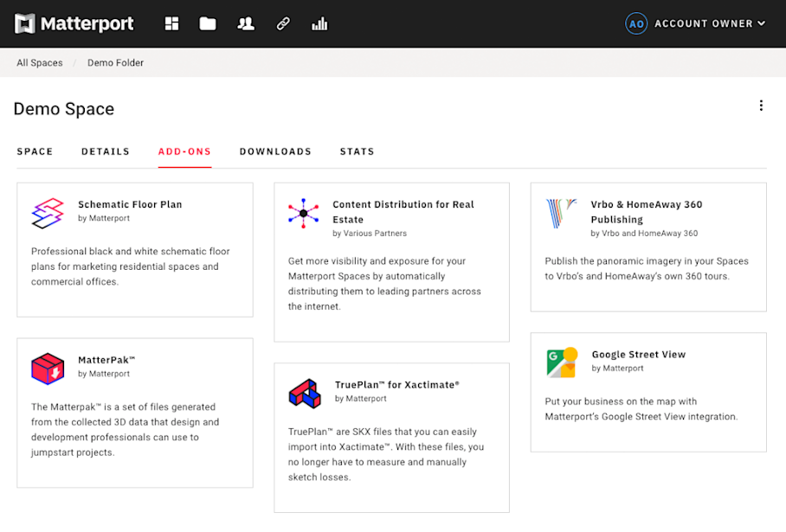Click 'TruePlan are SKX files' description

click(x=386, y=454)
